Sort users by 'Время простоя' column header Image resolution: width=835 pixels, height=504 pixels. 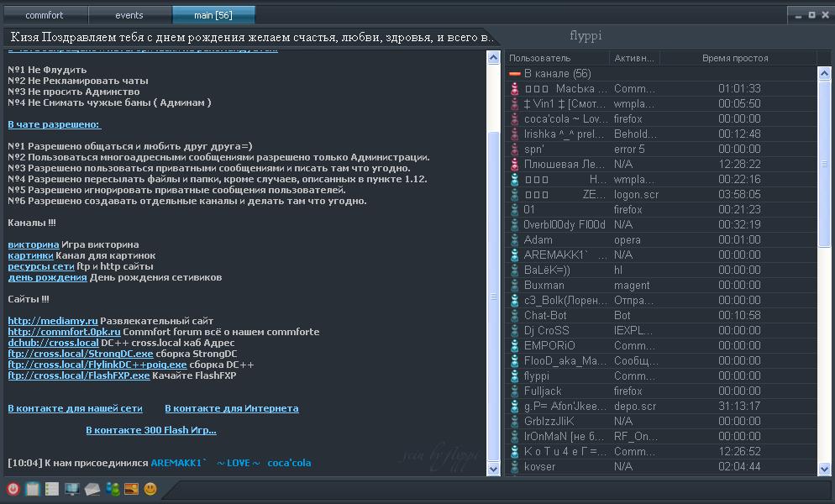click(735, 58)
